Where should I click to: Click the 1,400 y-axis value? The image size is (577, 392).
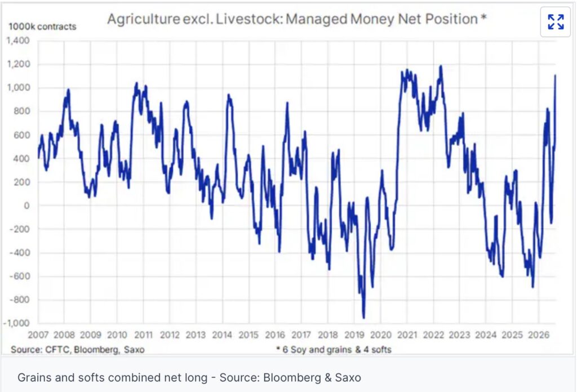tap(18, 41)
